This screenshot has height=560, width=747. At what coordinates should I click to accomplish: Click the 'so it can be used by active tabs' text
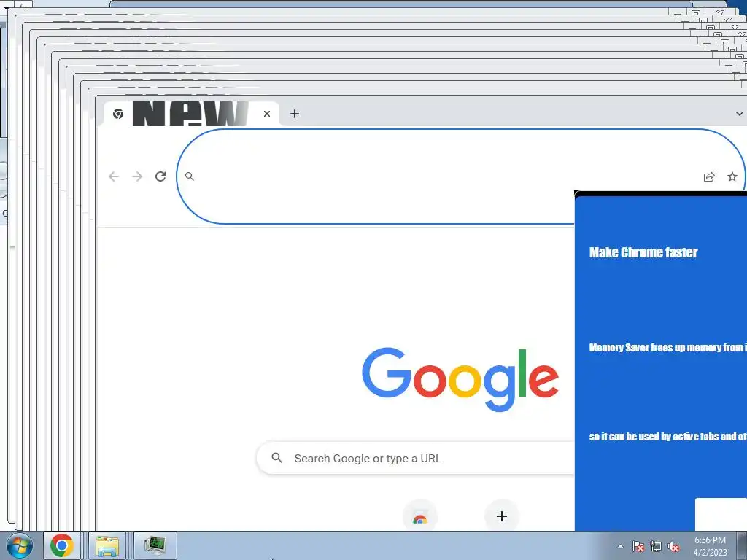click(667, 437)
